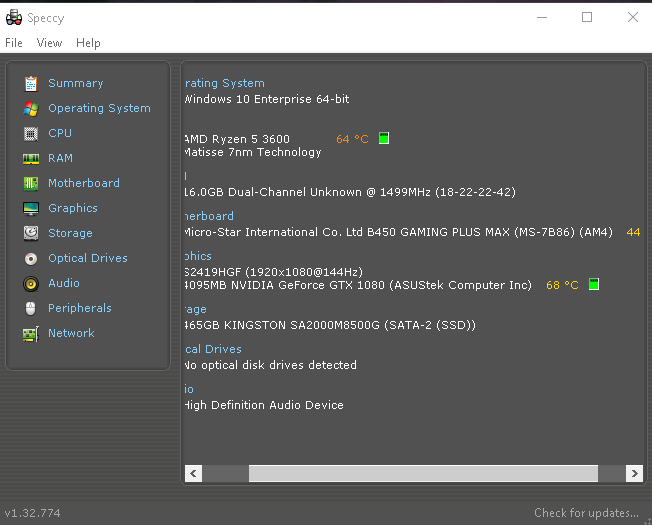
Task: Click the Matisse 7nm Technology text
Action: pos(253,152)
